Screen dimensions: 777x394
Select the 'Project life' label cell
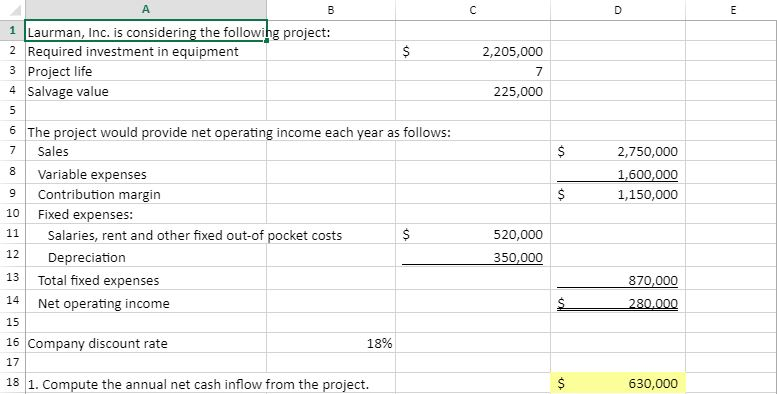tap(146, 71)
